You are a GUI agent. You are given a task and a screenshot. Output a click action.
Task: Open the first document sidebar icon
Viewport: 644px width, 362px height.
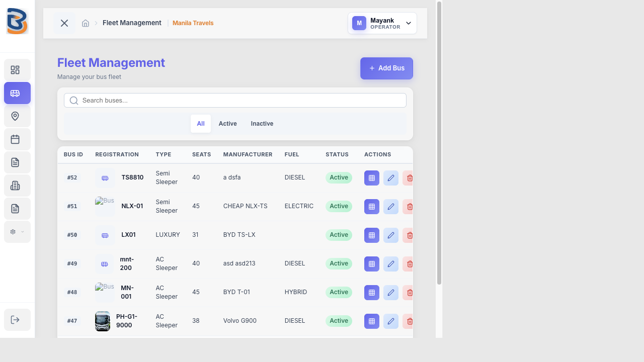(x=17, y=162)
